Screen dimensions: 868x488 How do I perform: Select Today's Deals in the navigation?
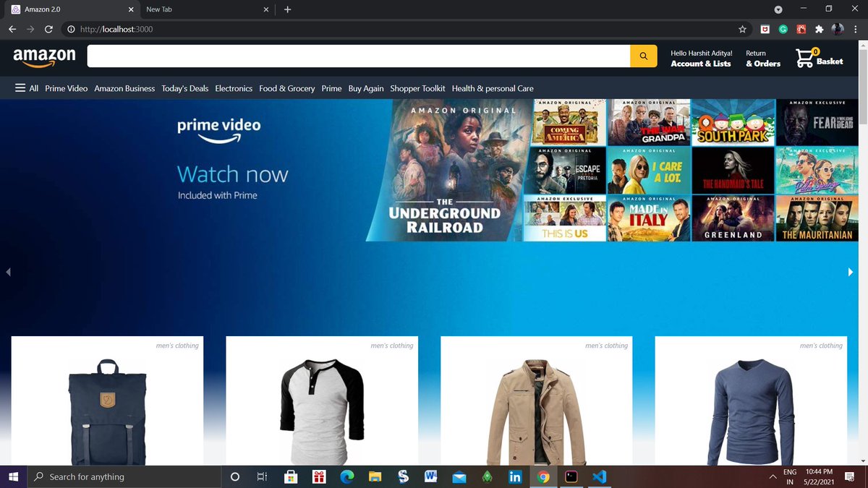point(184,87)
